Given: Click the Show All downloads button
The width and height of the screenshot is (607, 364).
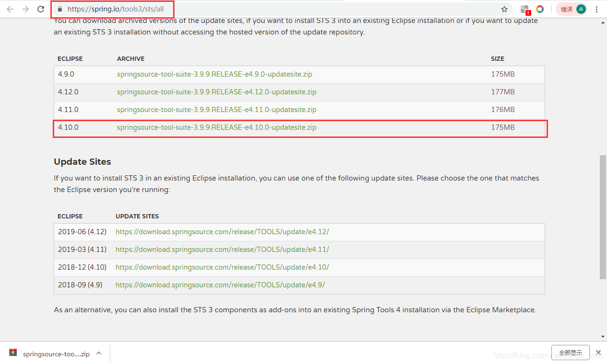Looking at the screenshot, I should pos(570,353).
